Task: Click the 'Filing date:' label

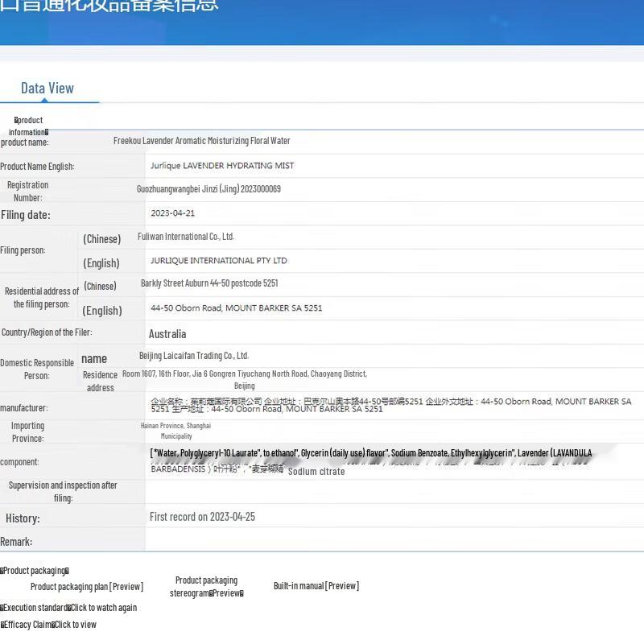Action: click(26, 215)
